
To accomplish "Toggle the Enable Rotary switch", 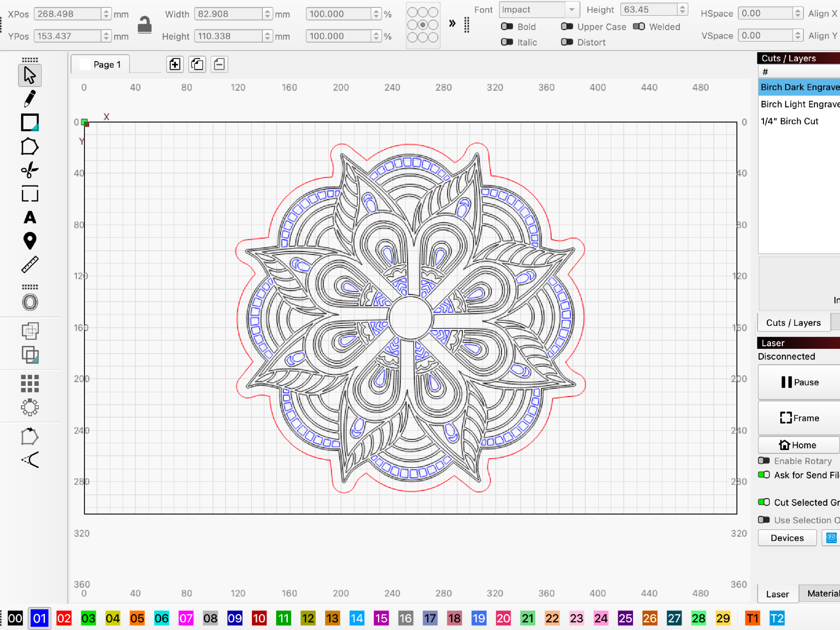I will pos(764,461).
